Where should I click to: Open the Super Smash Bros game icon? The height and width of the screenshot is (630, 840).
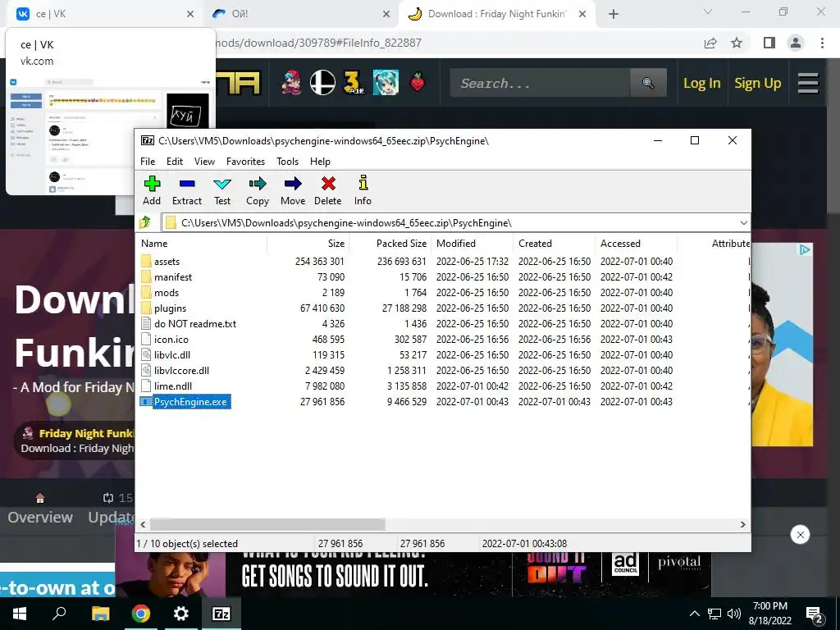point(322,83)
